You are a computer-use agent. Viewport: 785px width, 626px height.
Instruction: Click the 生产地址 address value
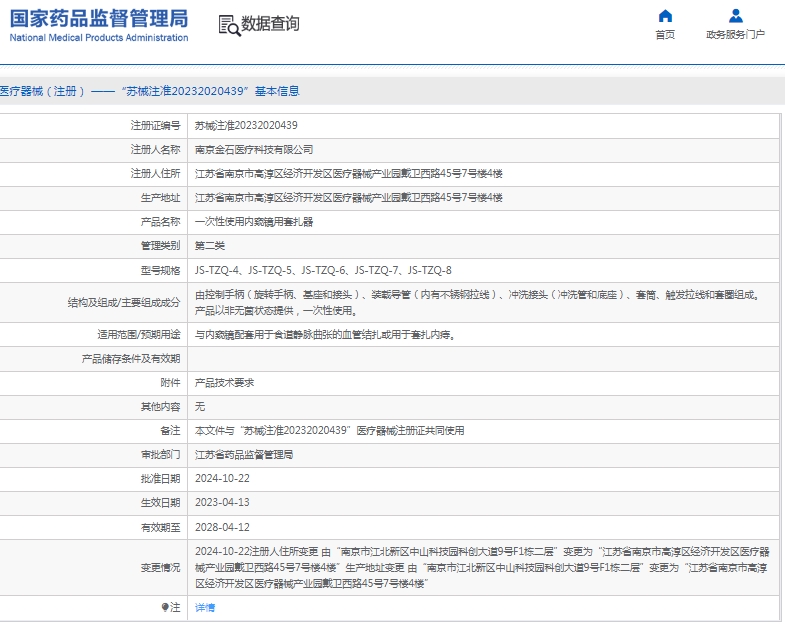[348, 198]
